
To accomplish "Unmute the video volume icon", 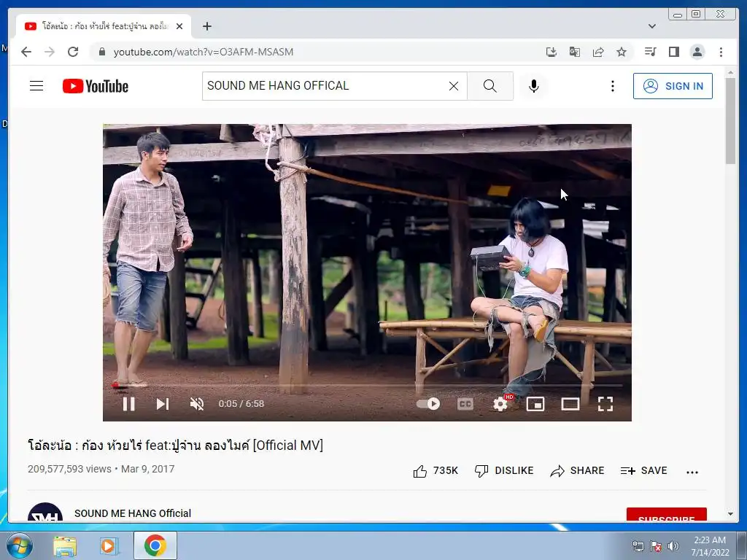I will pyautogui.click(x=197, y=404).
